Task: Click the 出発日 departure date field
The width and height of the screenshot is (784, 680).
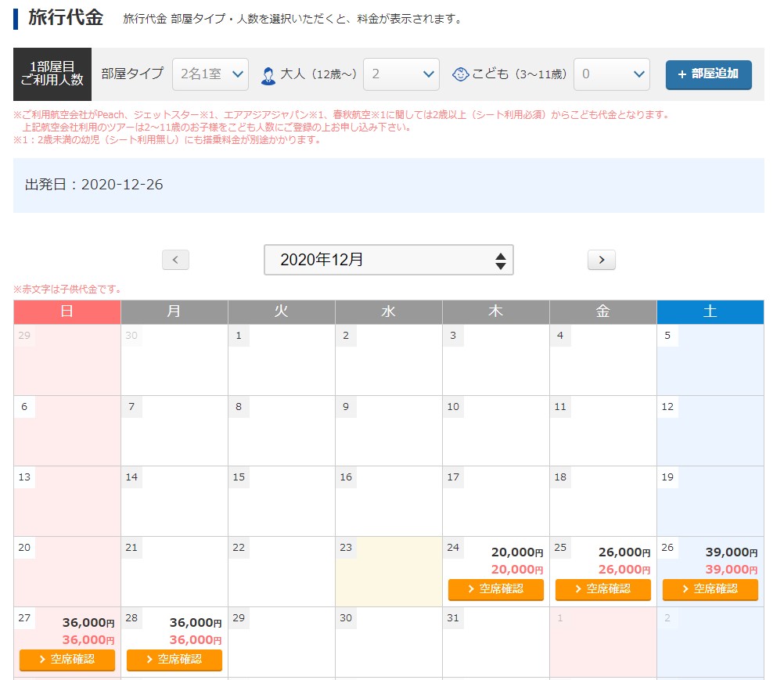Action: 388,185
